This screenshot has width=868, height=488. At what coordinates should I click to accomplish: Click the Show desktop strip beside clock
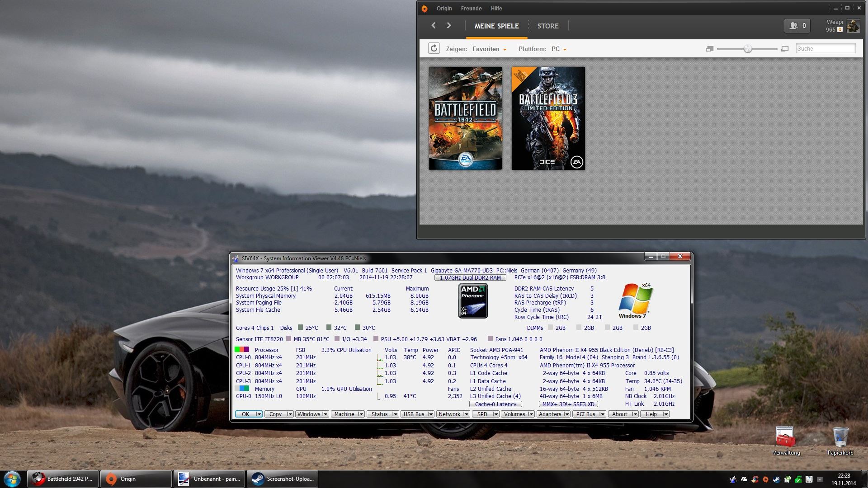864,479
